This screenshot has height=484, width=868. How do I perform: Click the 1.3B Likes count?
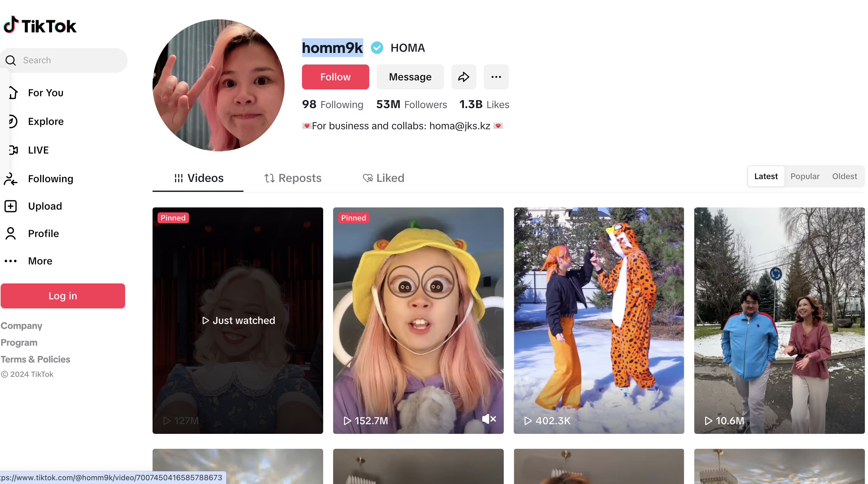pyautogui.click(x=484, y=104)
